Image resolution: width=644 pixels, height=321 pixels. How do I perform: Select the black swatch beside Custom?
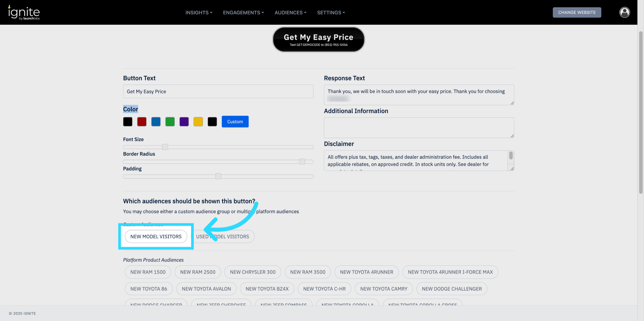[x=212, y=122]
